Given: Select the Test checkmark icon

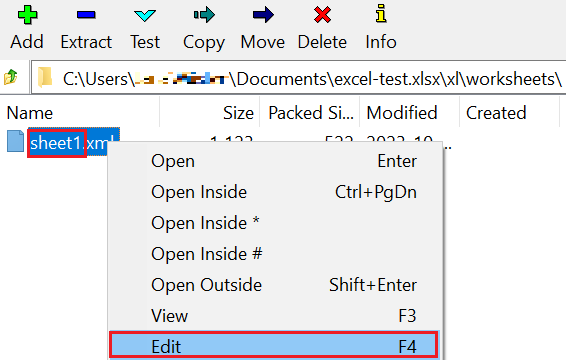Looking at the screenshot, I should [145, 16].
